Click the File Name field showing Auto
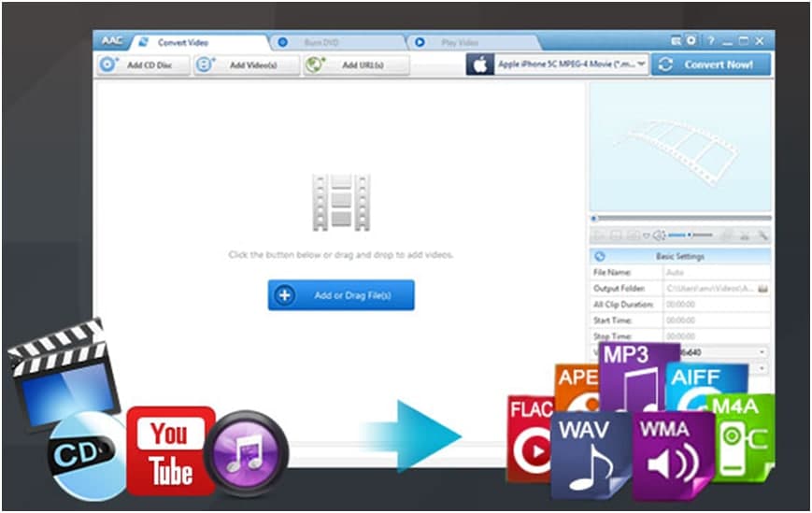The width and height of the screenshot is (812, 513). pos(717,272)
